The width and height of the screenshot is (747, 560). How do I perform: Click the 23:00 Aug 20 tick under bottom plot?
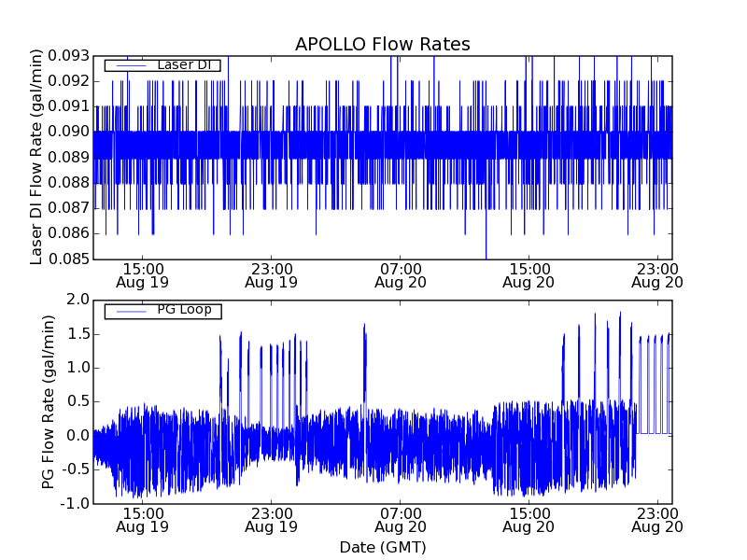657,519
